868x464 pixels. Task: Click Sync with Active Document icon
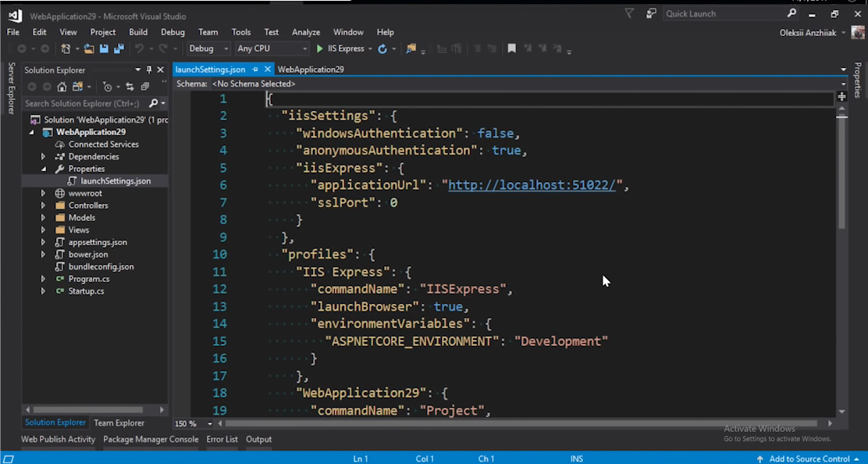130,87
